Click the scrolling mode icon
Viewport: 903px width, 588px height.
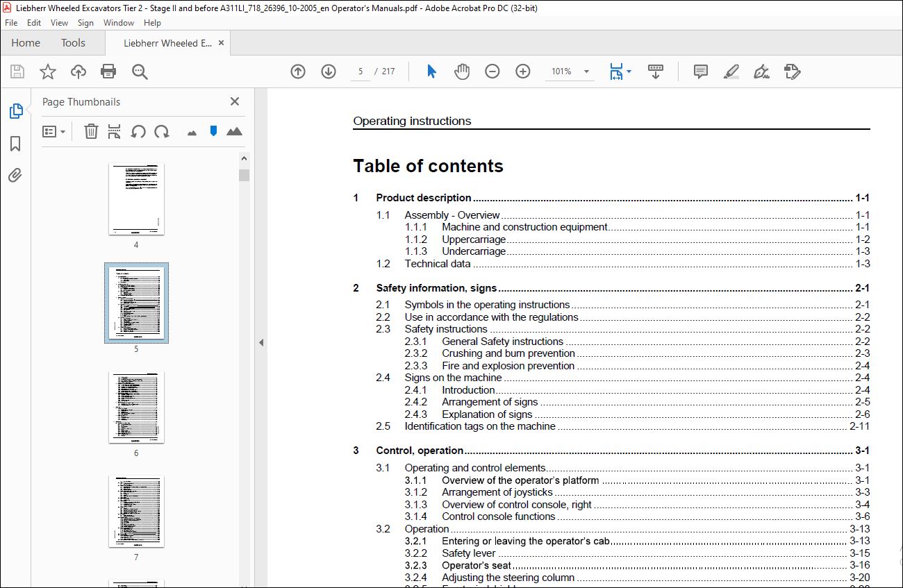tap(656, 72)
